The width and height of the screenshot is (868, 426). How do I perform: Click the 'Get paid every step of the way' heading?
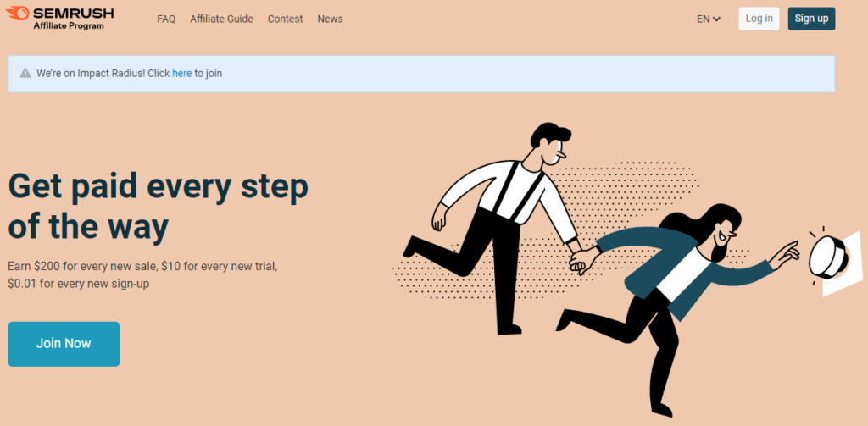pos(159,207)
